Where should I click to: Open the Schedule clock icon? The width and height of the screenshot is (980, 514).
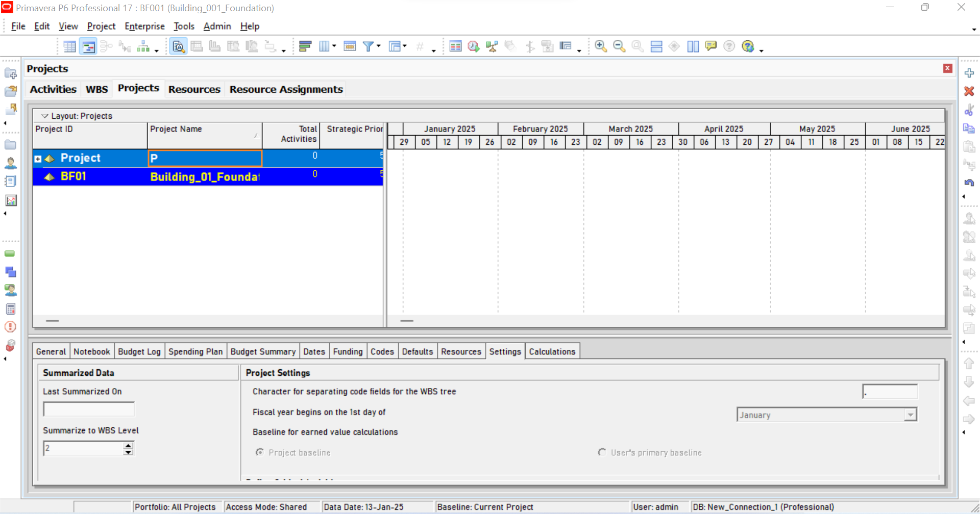474,46
